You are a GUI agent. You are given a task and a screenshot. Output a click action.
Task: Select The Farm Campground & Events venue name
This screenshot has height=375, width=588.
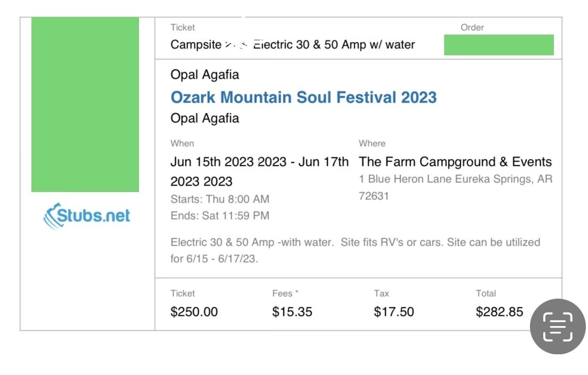455,162
